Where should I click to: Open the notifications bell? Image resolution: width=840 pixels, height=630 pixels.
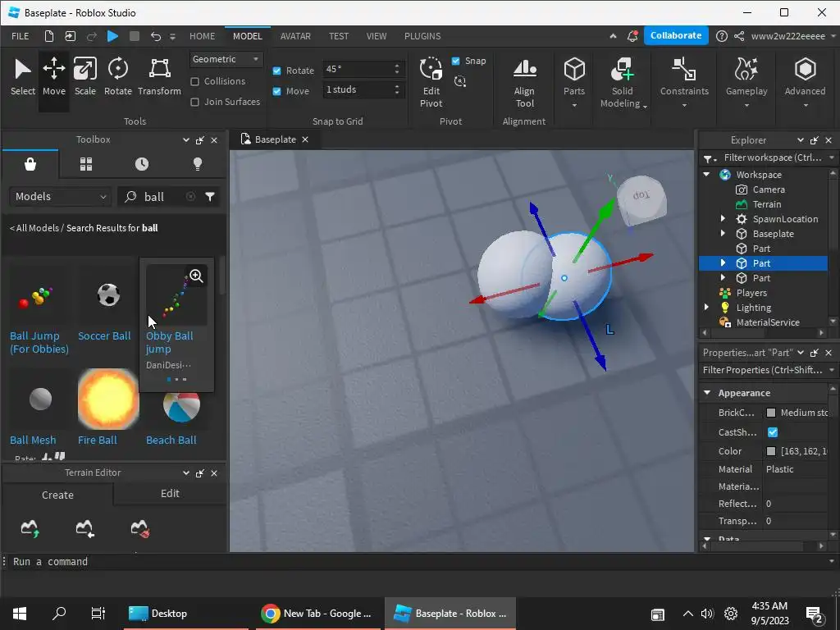[x=632, y=36]
